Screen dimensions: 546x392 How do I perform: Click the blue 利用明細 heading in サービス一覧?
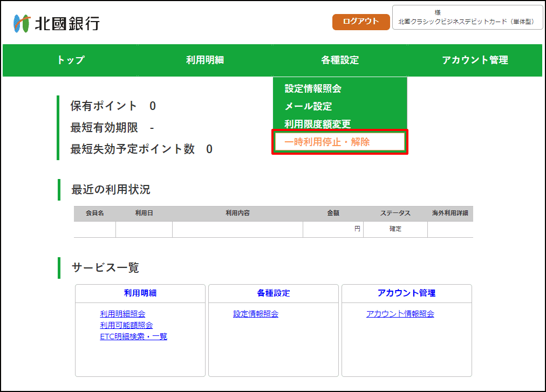(x=140, y=293)
